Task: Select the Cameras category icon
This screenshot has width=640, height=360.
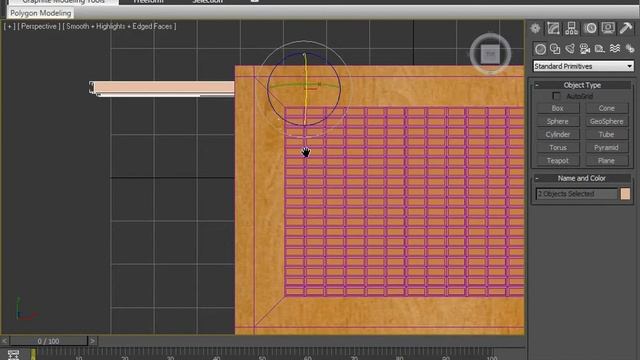Action: click(585, 49)
